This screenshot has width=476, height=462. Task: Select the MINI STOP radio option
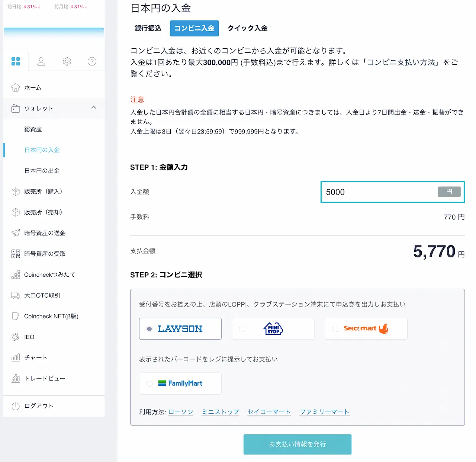click(x=242, y=329)
